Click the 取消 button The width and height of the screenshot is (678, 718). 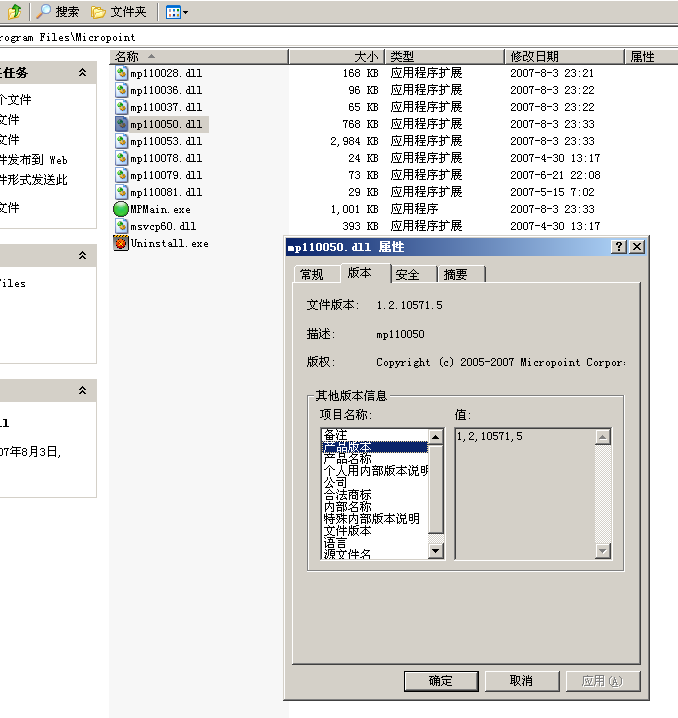tap(521, 681)
